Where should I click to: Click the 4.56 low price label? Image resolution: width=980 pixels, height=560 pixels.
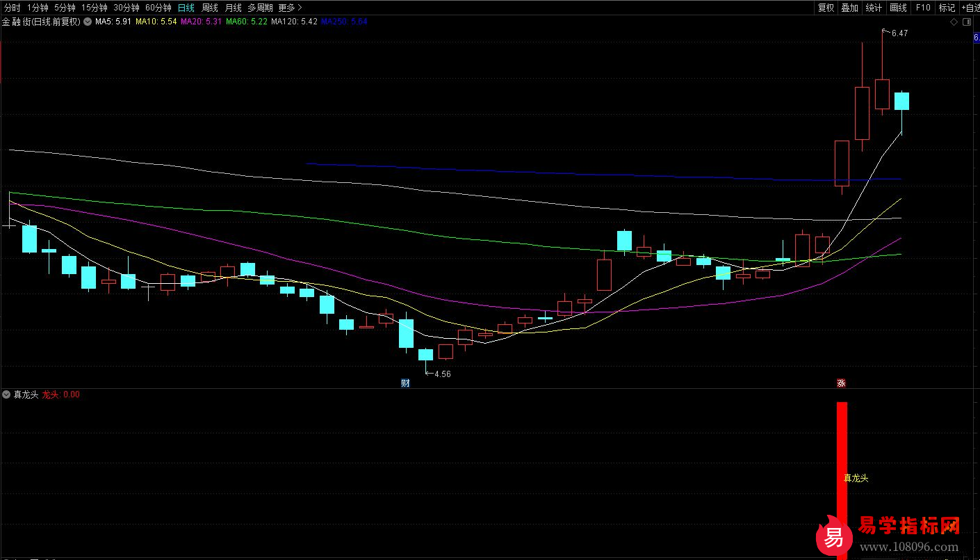click(442, 374)
